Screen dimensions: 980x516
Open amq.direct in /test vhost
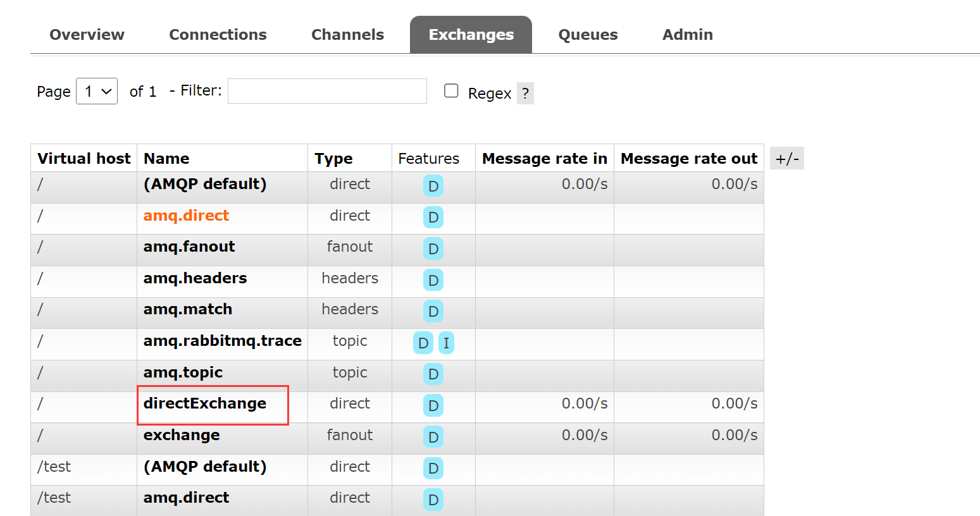point(186,498)
